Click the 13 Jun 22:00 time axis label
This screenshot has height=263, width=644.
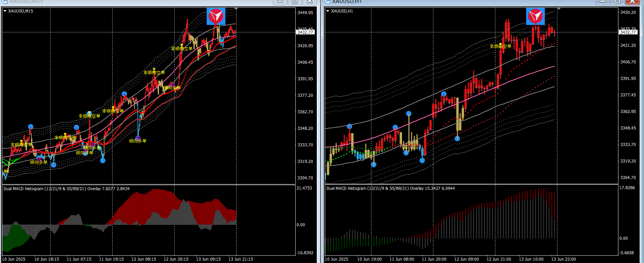pyautogui.click(x=564, y=259)
